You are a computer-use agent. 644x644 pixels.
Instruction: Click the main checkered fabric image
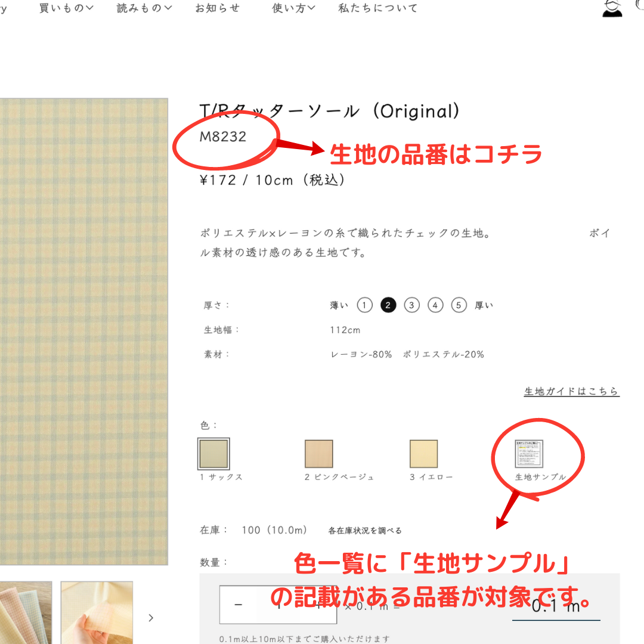click(x=83, y=331)
